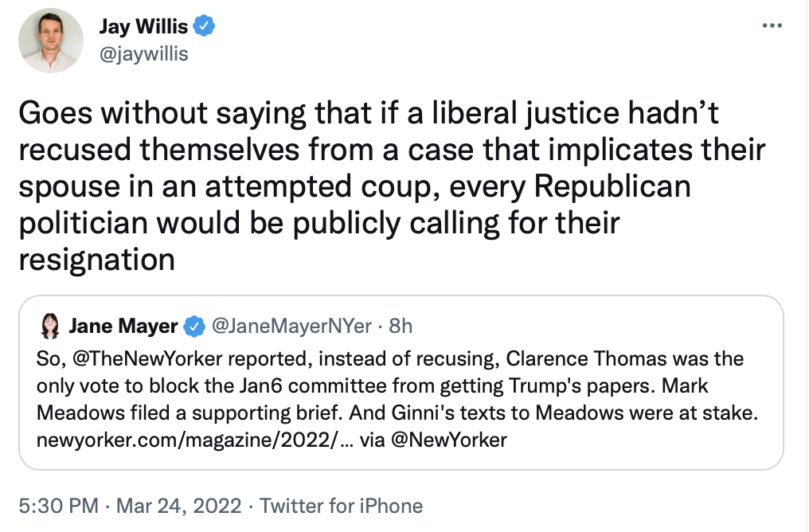Image resolution: width=809 pixels, height=532 pixels.
Task: Click the Mar 24, 2022 date
Action: click(x=181, y=506)
